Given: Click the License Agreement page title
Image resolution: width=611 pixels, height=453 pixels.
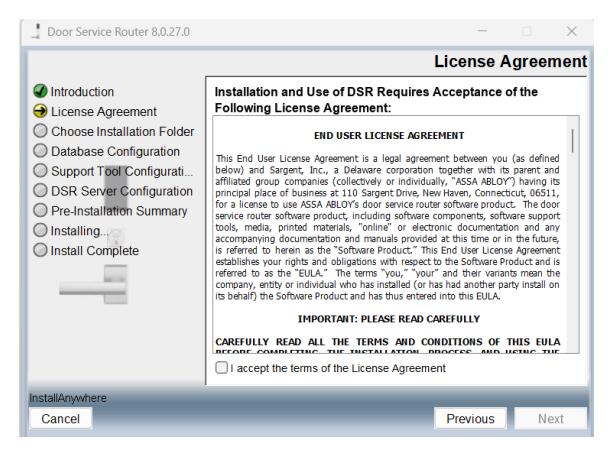Looking at the screenshot, I should [x=510, y=62].
